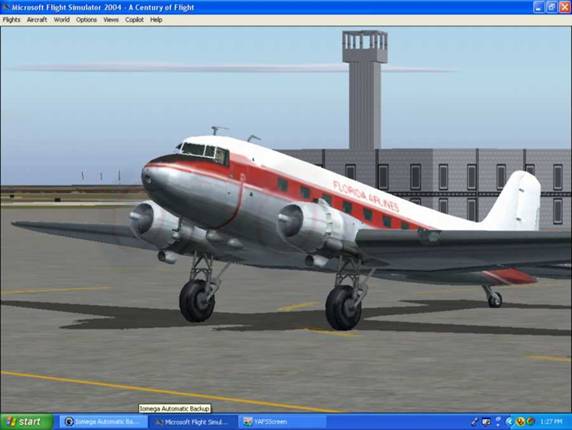This screenshot has height=430, width=572.
Task: Click the expand tray arrow icon
Action: tap(509, 422)
